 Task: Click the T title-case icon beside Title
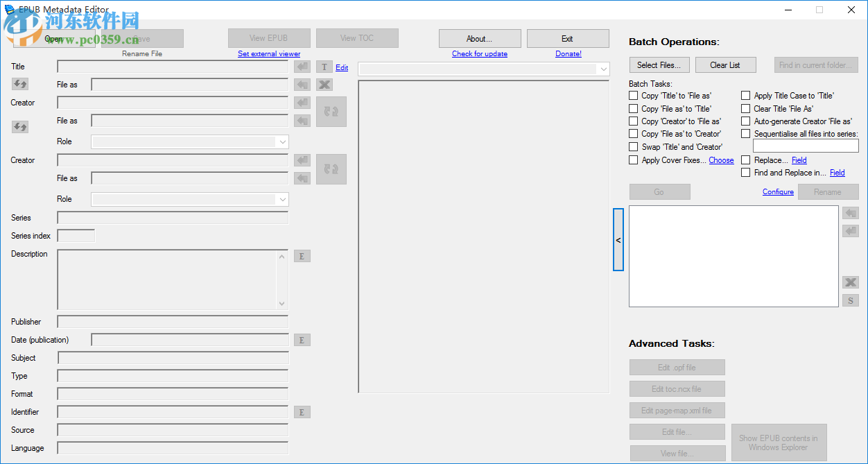(x=324, y=67)
